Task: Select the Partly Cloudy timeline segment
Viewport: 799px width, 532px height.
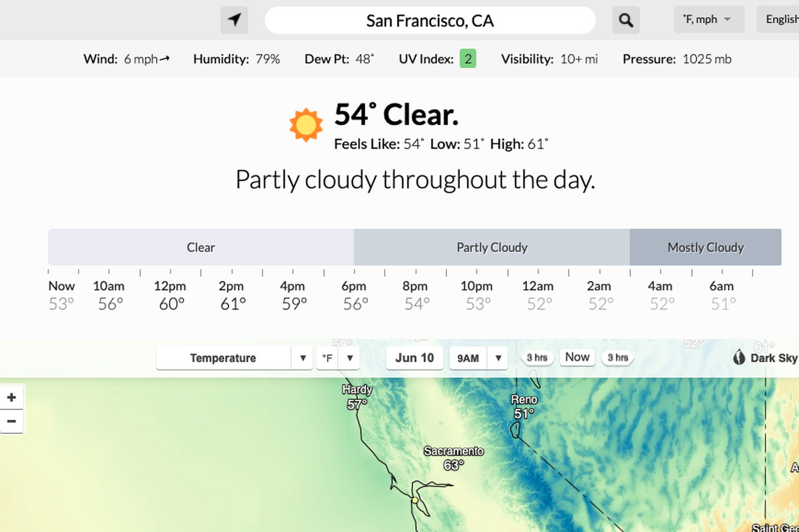Action: pos(492,247)
